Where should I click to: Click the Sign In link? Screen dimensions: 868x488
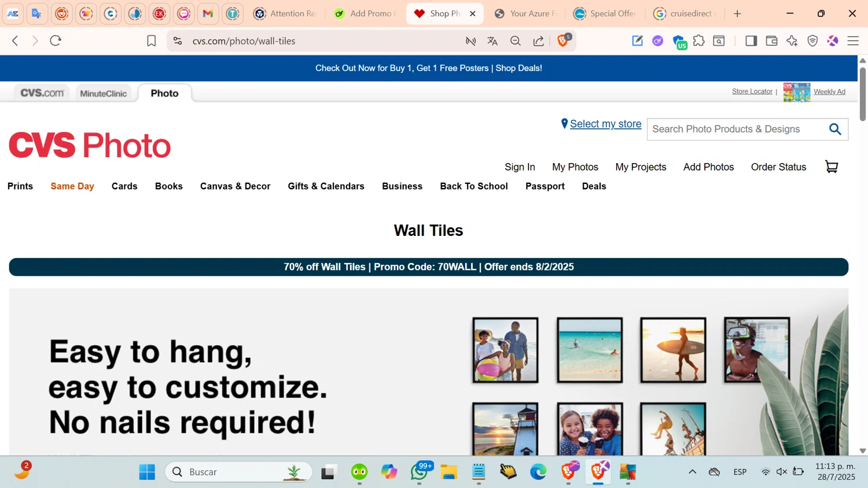(520, 167)
